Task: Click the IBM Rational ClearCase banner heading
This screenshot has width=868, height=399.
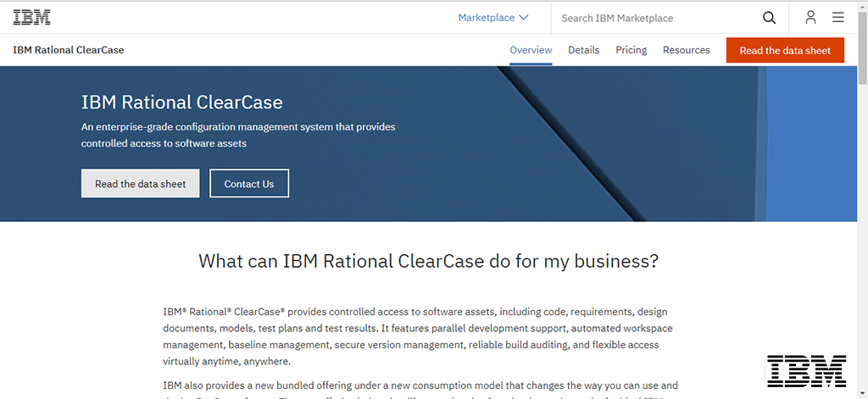Action: click(181, 103)
